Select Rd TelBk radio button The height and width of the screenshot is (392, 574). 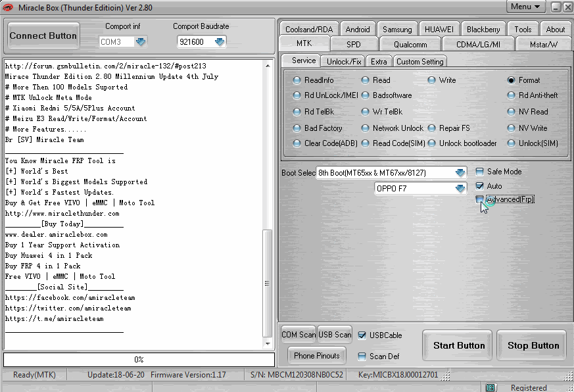tap(297, 112)
